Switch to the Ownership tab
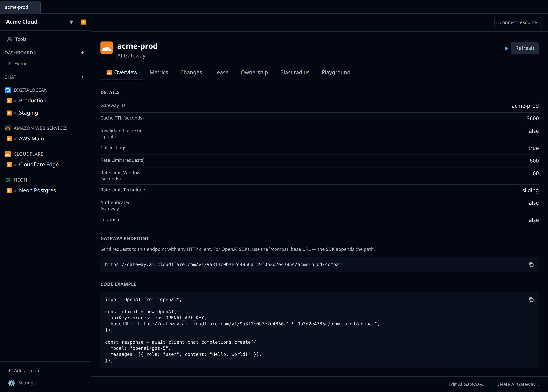Viewport: 548px width, 392px height. click(254, 73)
